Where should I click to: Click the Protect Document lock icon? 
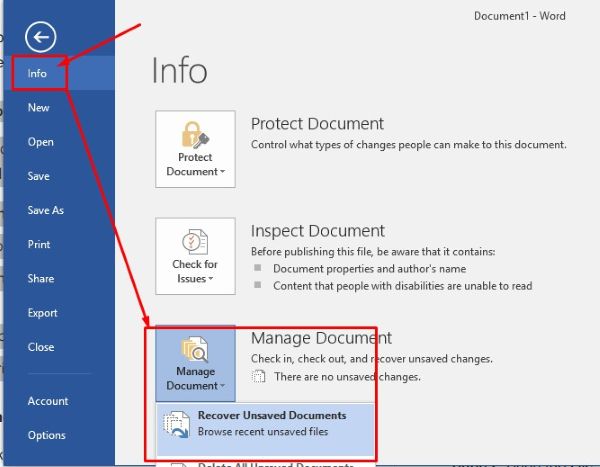pyautogui.click(x=195, y=134)
